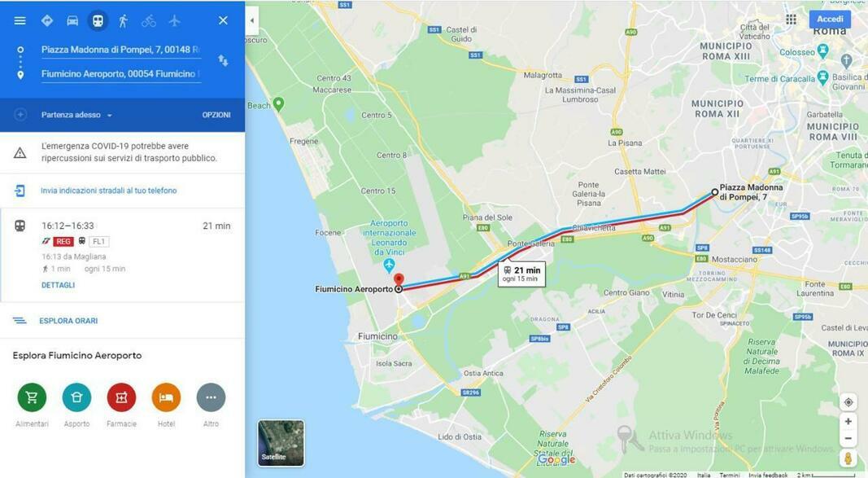Send directions to your phone link
Screen dimensions: 868x478
point(108,191)
